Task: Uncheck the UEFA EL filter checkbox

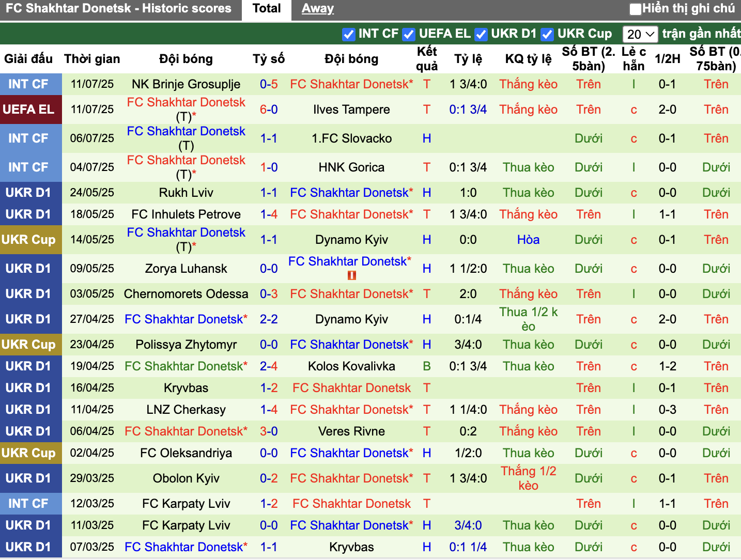Action: point(409,34)
